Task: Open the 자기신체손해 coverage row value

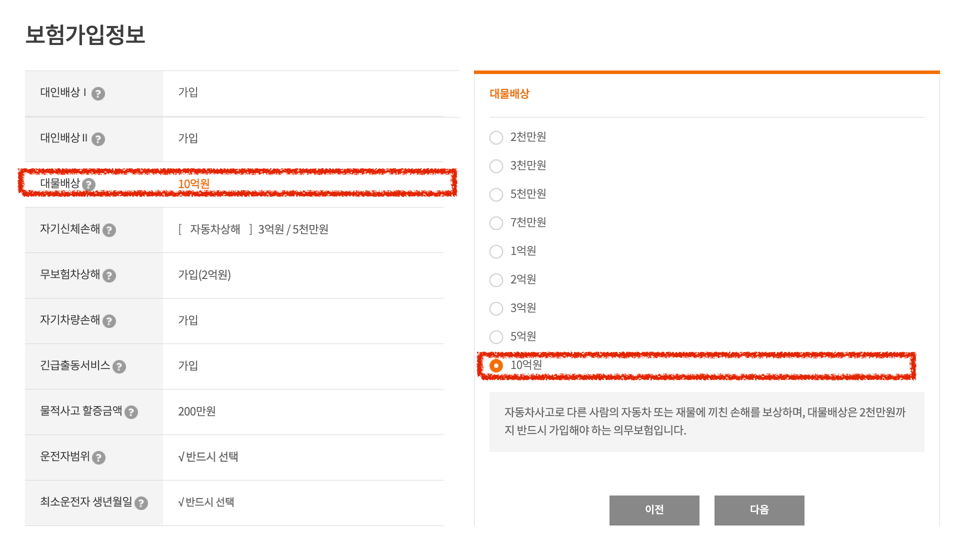Action: pos(253,229)
